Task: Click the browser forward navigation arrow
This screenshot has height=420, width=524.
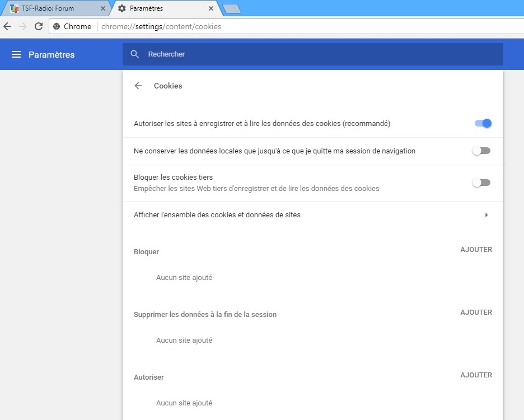Action: tap(23, 26)
